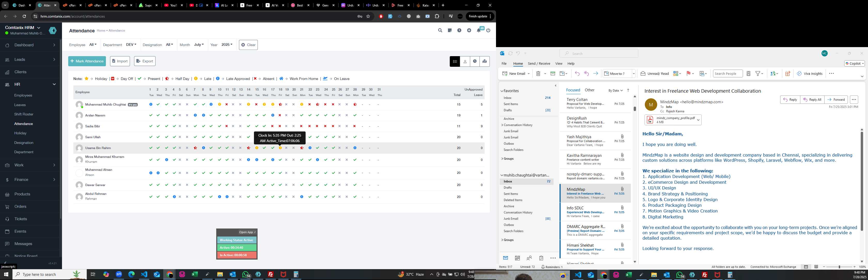Click the Outlook zoom slider in status bar
The width and height of the screenshot is (868, 280).
coord(839,267)
